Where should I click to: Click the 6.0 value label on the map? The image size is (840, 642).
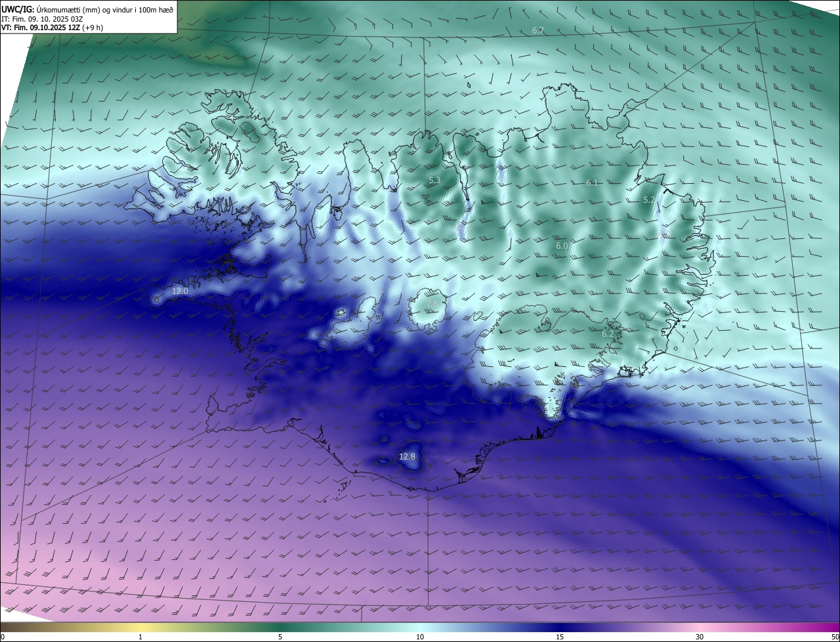pos(562,246)
